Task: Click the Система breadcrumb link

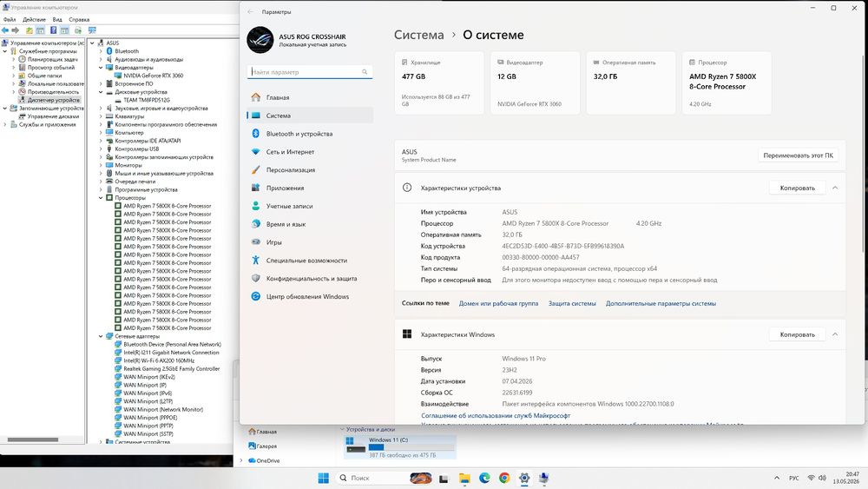Action: click(419, 35)
